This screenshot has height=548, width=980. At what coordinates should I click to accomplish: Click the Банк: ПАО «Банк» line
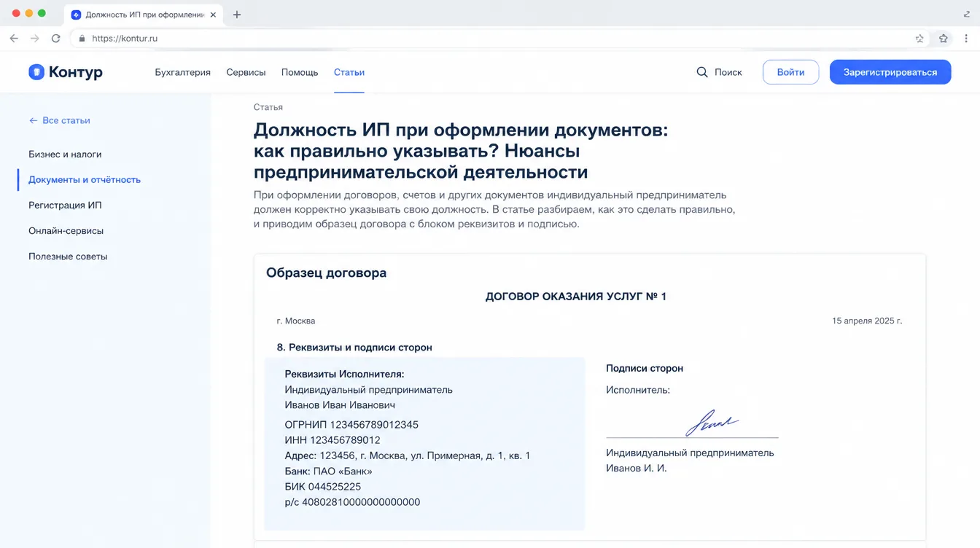[328, 471]
